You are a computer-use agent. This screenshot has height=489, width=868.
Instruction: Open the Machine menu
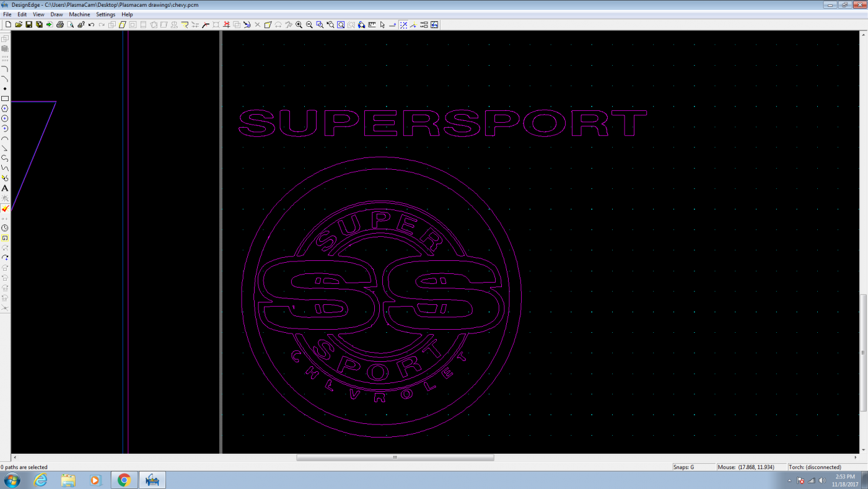point(79,14)
